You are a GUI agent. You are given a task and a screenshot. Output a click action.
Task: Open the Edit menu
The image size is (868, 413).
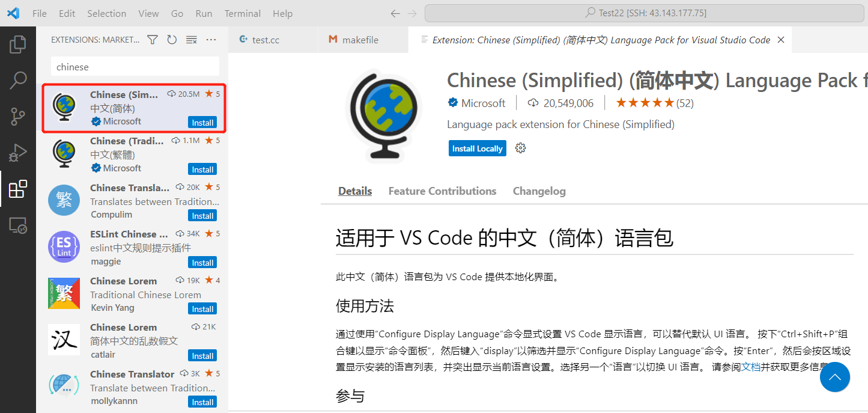tap(67, 13)
